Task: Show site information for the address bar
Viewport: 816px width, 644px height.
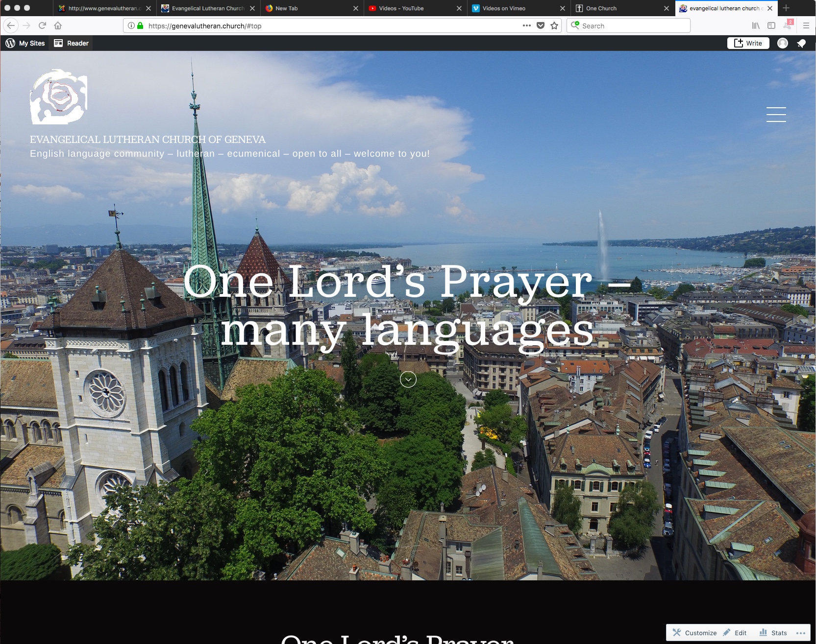Action: 131,26
